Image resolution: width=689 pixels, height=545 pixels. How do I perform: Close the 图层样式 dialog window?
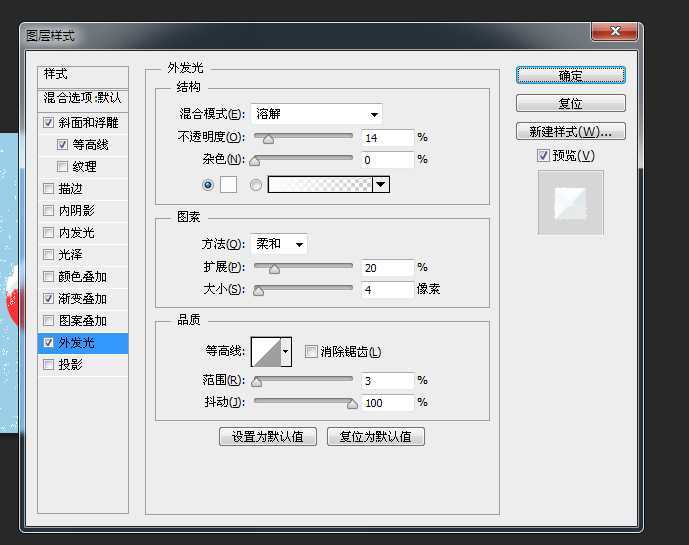coord(617,34)
